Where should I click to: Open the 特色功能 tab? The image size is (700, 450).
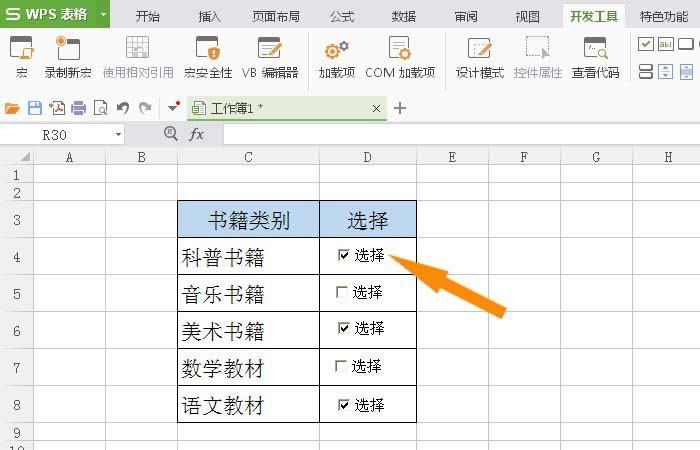click(x=664, y=17)
